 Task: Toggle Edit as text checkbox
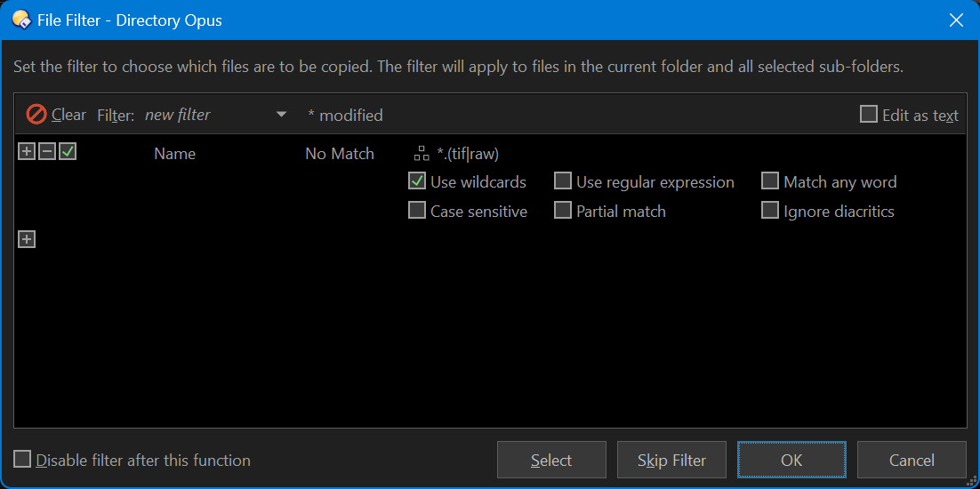[869, 115]
